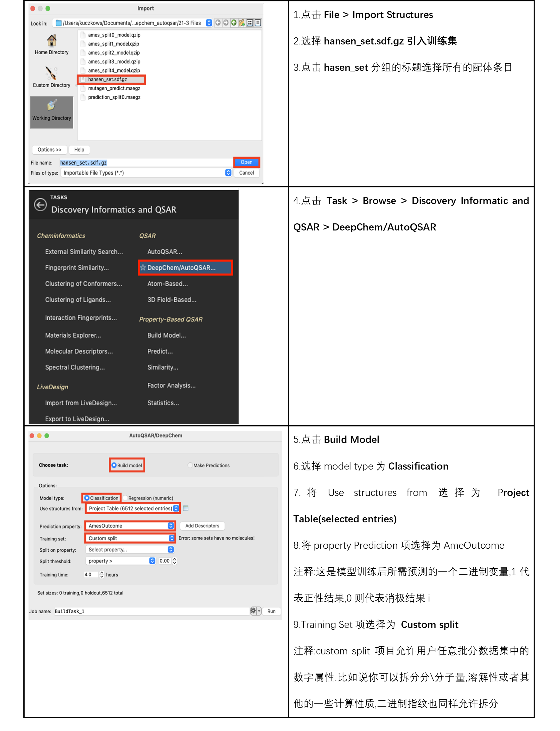The image size is (560, 731).
Task: Expand the Split on property dropdown
Action: pos(130,549)
